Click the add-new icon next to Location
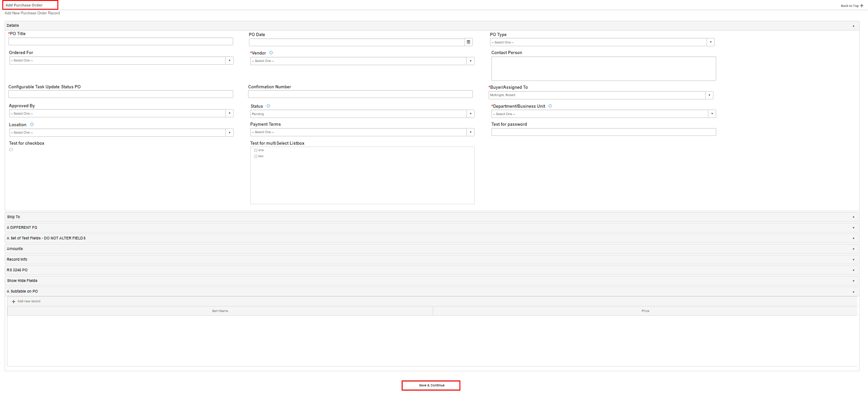Image resolution: width=868 pixels, height=398 pixels. (x=32, y=124)
